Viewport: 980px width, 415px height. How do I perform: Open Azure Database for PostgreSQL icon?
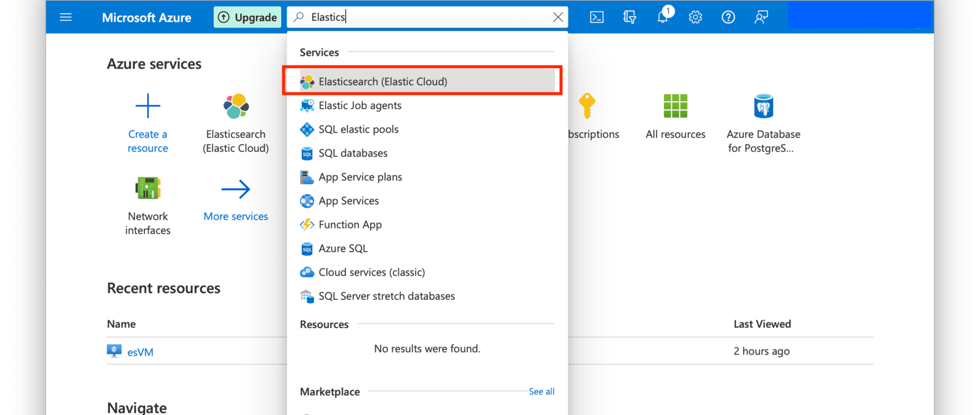click(x=764, y=106)
